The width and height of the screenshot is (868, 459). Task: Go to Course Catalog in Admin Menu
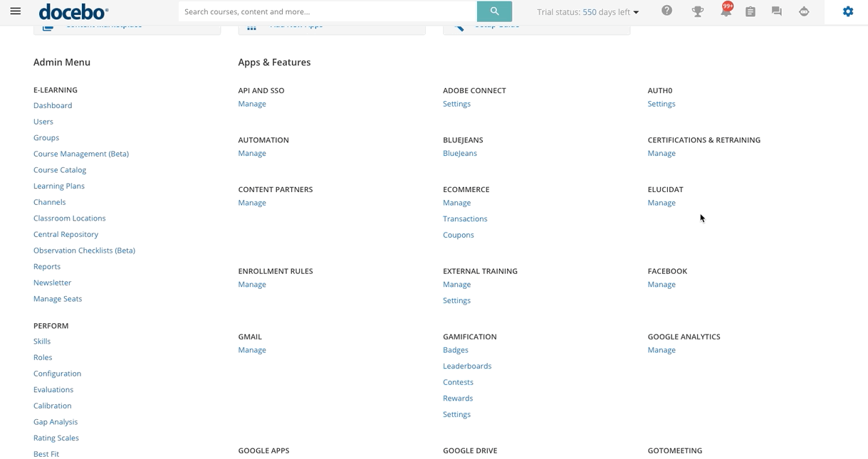coord(60,170)
